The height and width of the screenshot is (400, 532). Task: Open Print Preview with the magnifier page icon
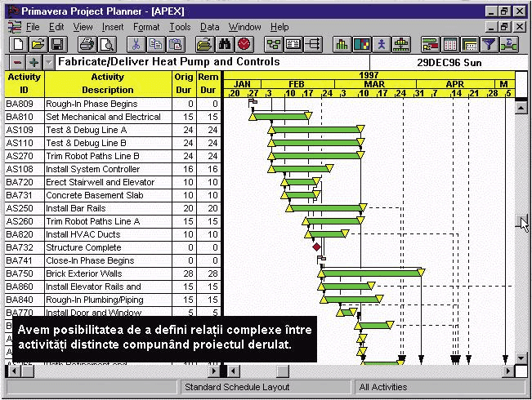tap(107, 44)
